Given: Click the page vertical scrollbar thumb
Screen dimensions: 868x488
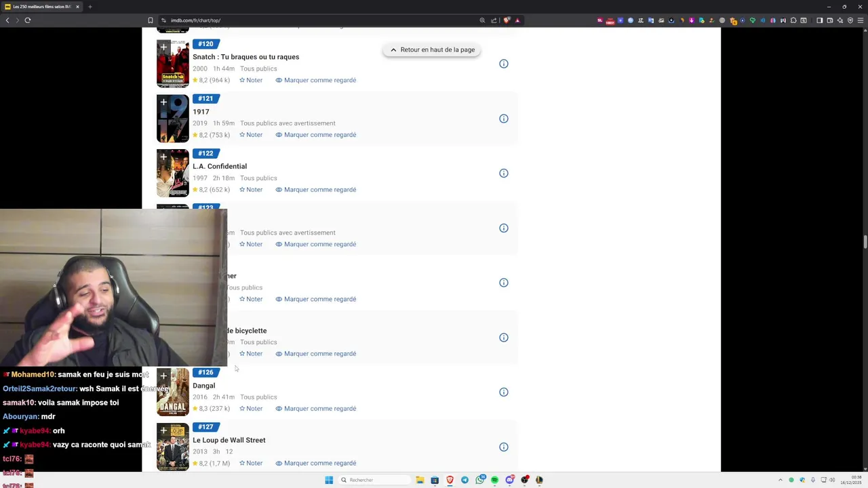Looking at the screenshot, I should coord(865,242).
